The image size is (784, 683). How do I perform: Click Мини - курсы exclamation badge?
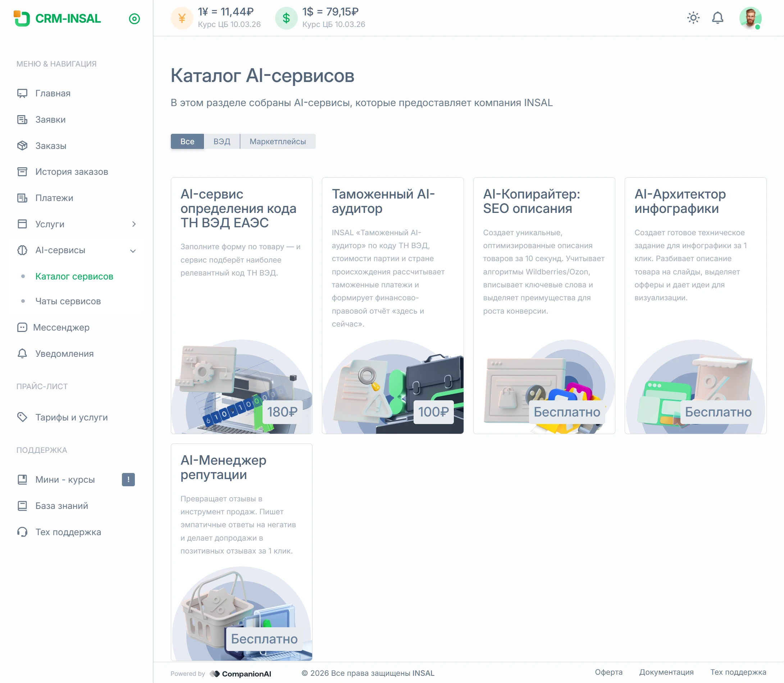click(x=128, y=479)
